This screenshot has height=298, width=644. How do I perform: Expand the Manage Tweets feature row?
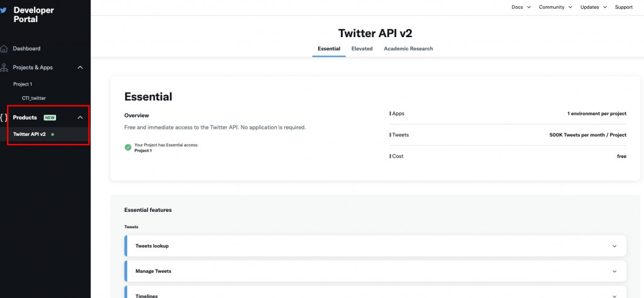coord(614,271)
